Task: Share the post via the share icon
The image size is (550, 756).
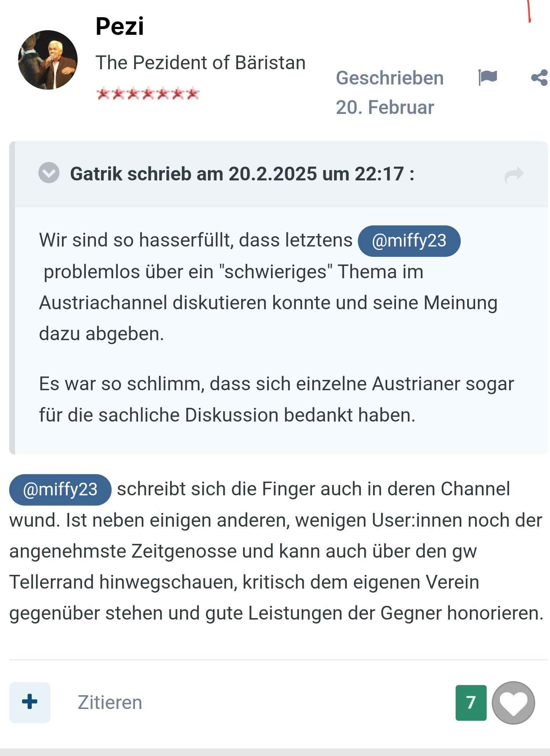Action: 540,78
